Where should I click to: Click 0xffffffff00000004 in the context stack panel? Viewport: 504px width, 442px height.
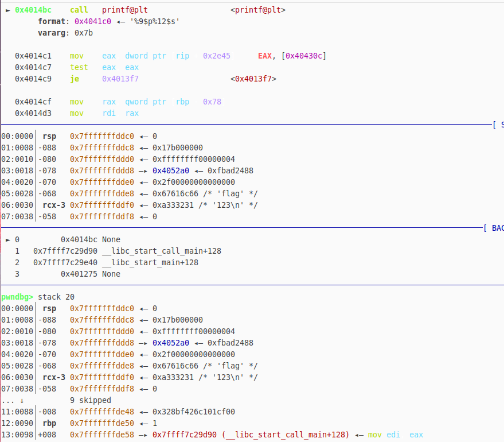193,159
